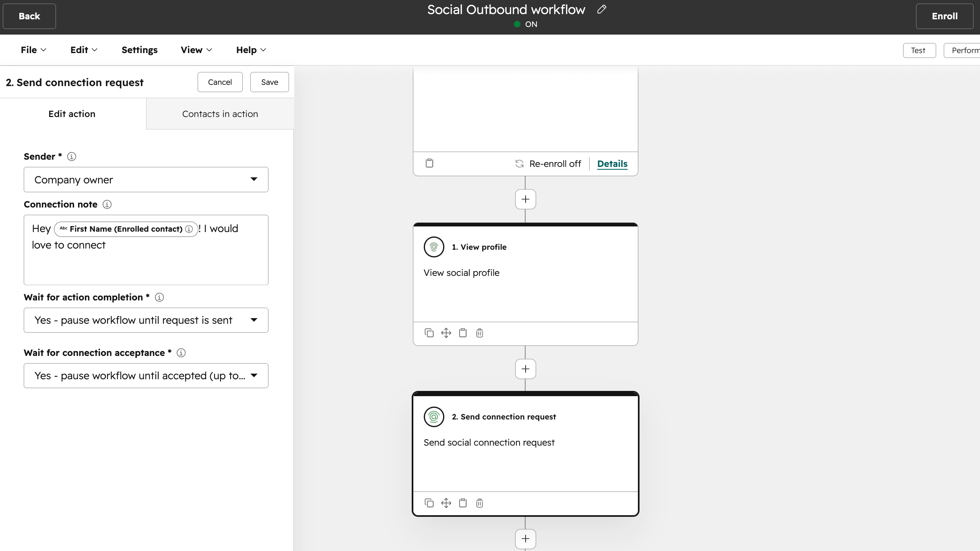Open Wait for action completion dropdown
The height and width of the screenshot is (551, 980).
146,320
